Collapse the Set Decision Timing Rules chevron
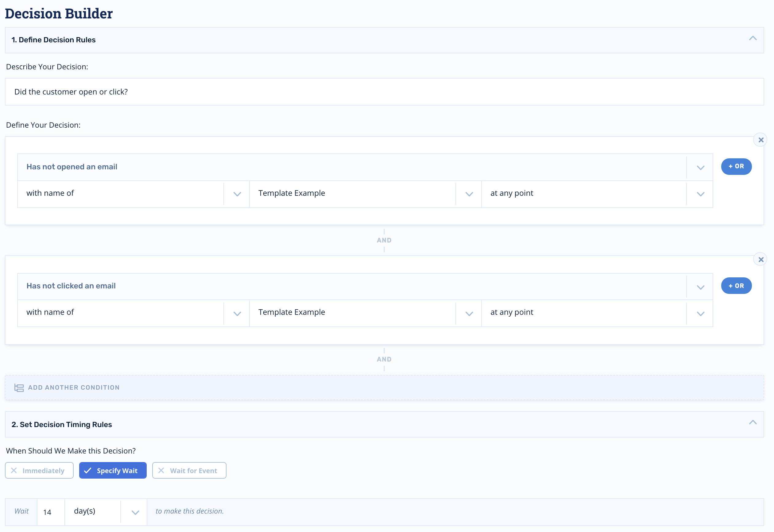This screenshot has width=774, height=532. (753, 422)
